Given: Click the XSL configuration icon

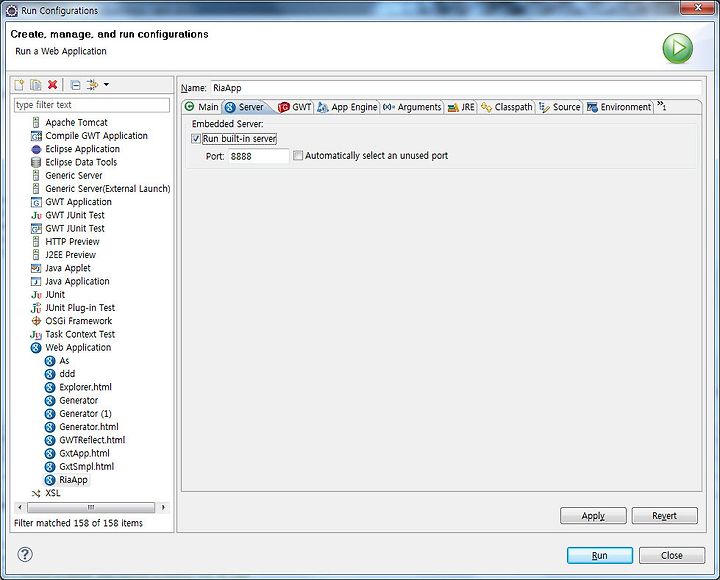Looking at the screenshot, I should click(36, 494).
